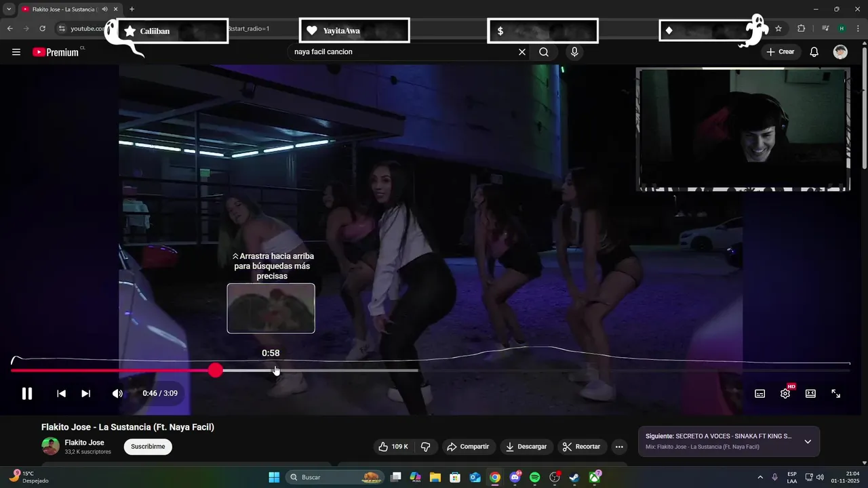Mute the tab via its speaker icon
The image size is (868, 488).
[104, 9]
